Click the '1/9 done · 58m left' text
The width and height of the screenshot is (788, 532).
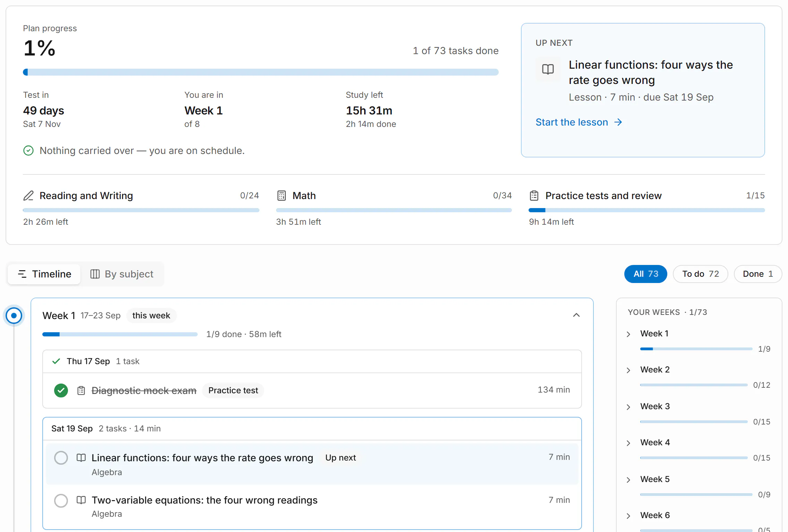tap(244, 334)
